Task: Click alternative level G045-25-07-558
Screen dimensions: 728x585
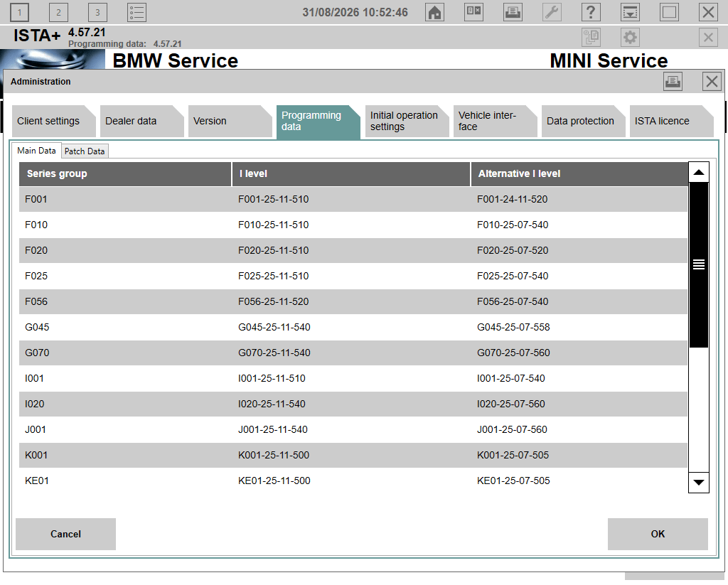Action: click(513, 327)
